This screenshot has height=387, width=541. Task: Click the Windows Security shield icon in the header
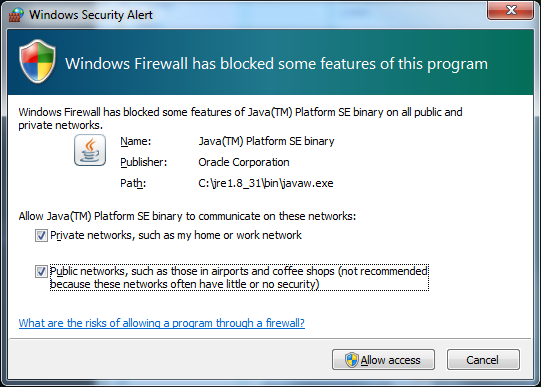[37, 61]
